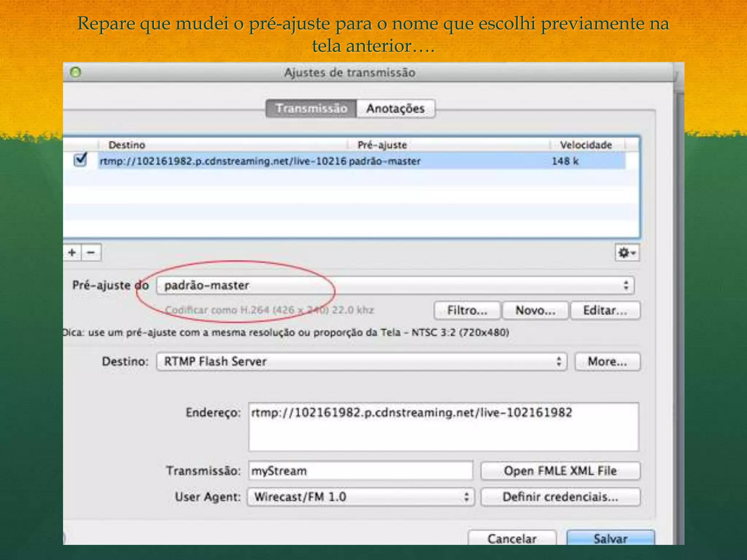Open the Pré-ajuste padrão-master dropdown
The image size is (747, 560).
tap(395, 285)
